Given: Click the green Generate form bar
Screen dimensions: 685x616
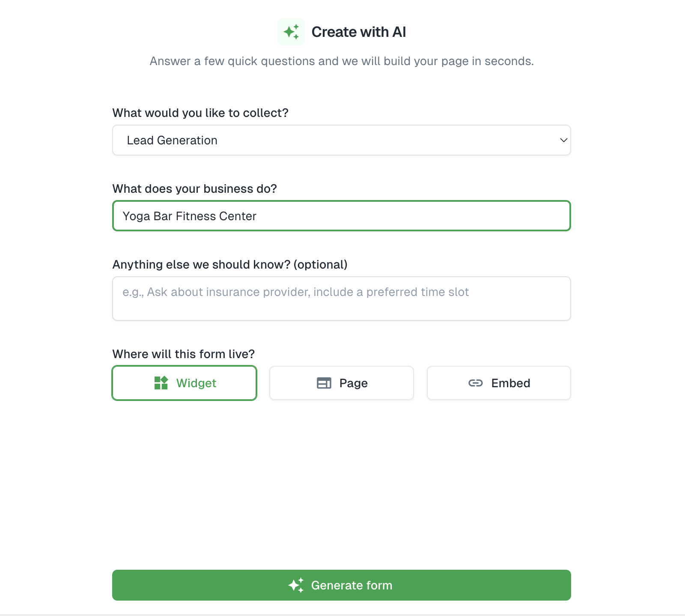Looking at the screenshot, I should (x=341, y=585).
